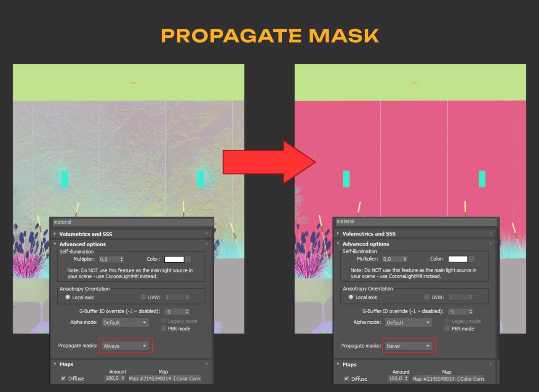
Task: Toggle Legacy mode checkbox in Never panel
Action: 447,321
